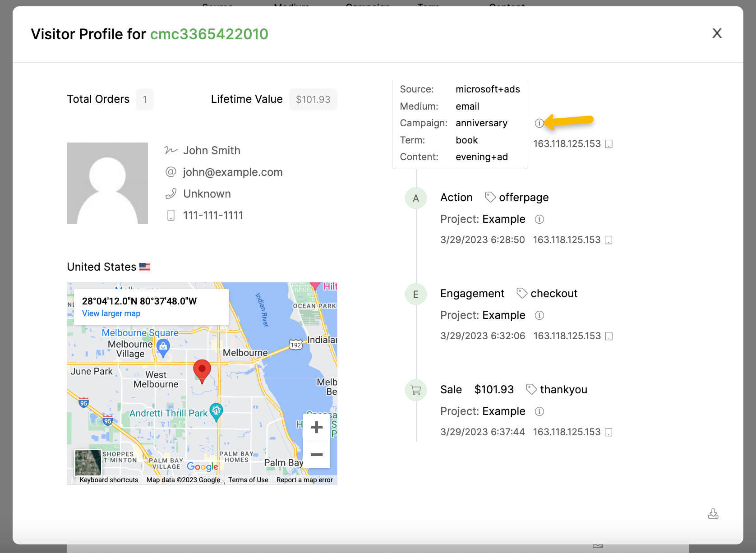Click Report a map error link
This screenshot has width=756, height=553.
tap(304, 480)
